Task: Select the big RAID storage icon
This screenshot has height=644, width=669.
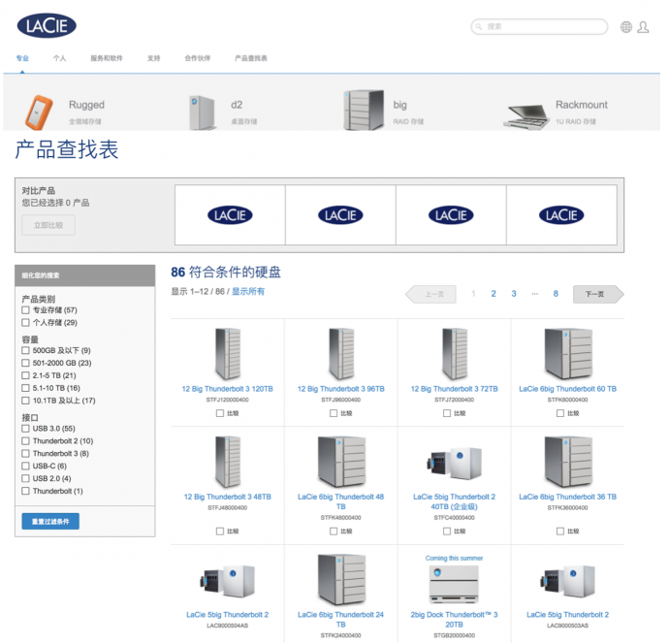Action: click(364, 111)
